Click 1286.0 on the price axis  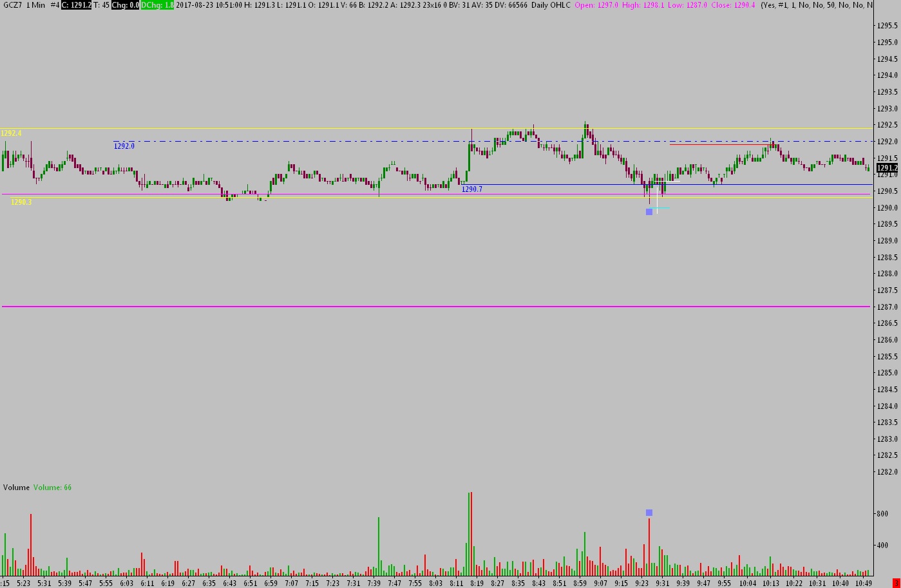(887, 340)
